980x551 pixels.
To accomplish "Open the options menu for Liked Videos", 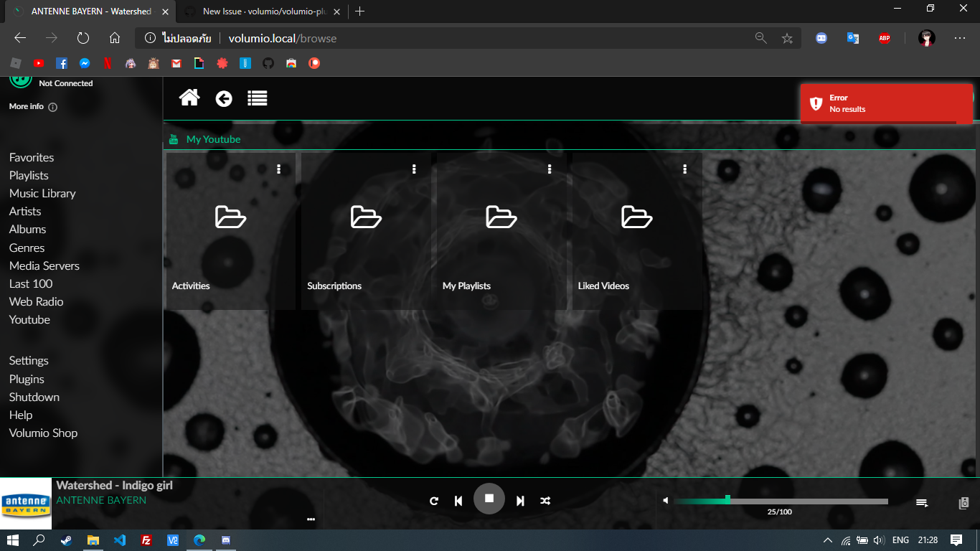I will point(684,169).
